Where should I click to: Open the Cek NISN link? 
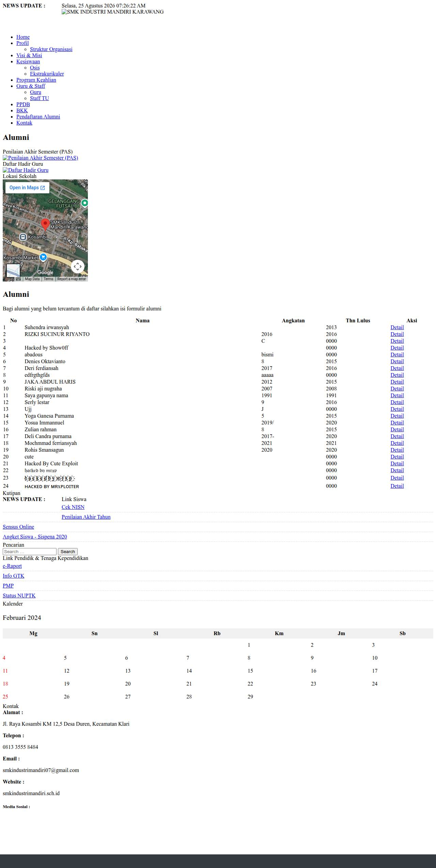[x=73, y=507]
